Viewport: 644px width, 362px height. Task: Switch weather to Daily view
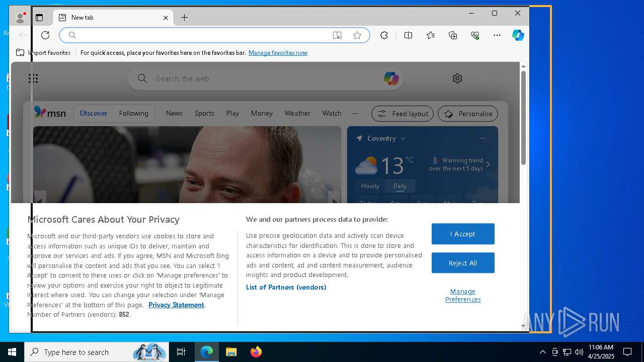tap(400, 186)
